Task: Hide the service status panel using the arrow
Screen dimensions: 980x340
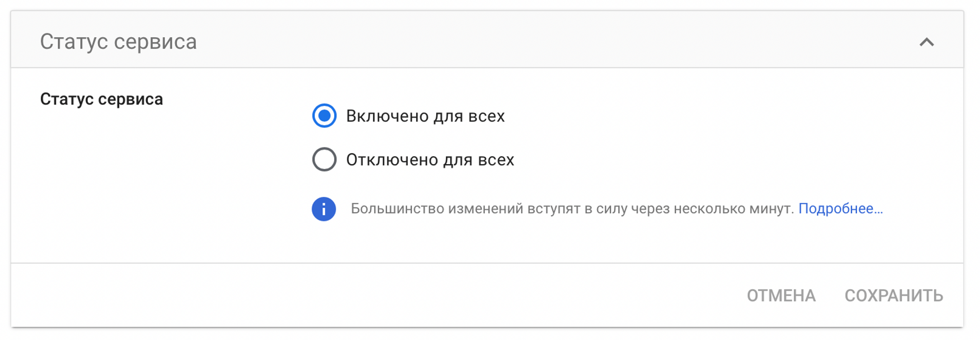Action: coord(926,42)
